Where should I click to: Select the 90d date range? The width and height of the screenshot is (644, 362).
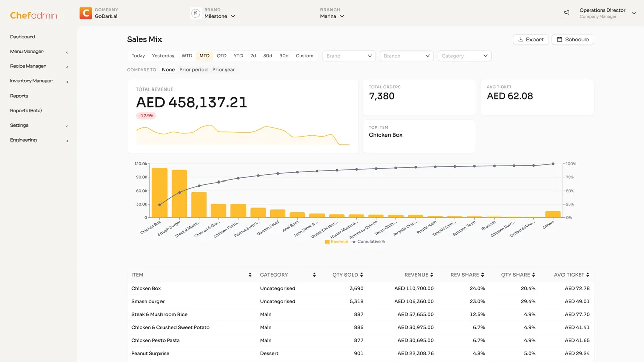284,56
